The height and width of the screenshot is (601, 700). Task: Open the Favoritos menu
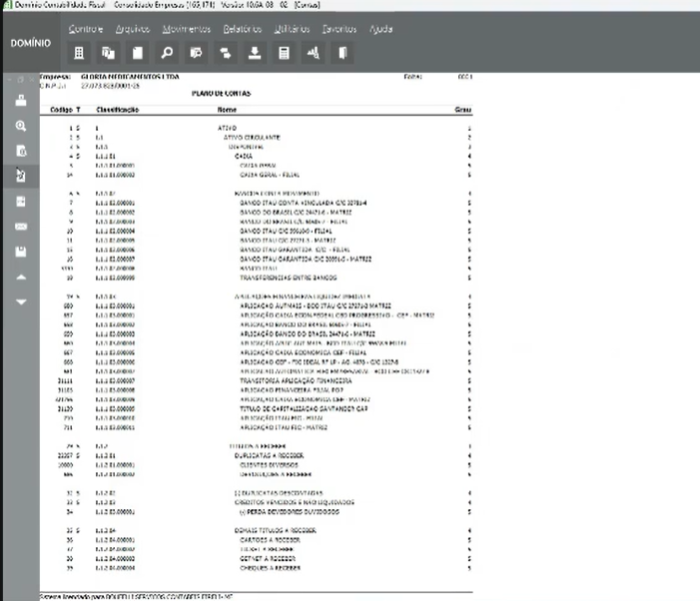340,29
